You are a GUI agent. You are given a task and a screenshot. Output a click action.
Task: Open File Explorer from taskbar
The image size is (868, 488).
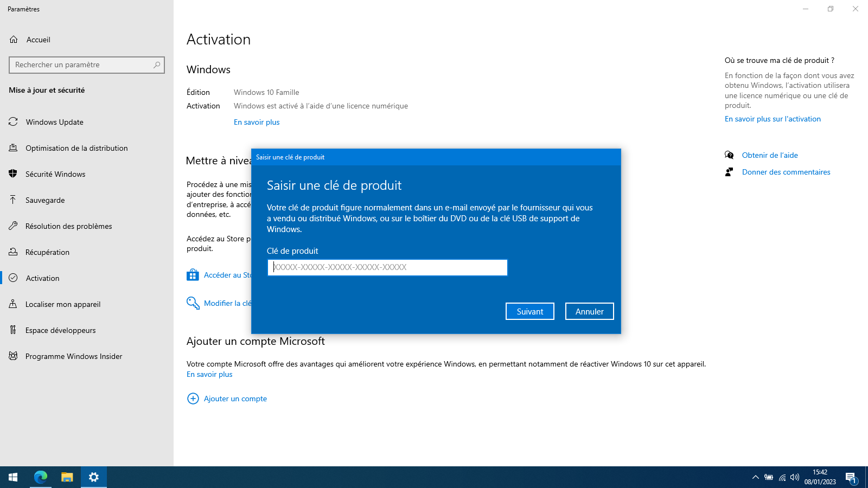tap(67, 477)
